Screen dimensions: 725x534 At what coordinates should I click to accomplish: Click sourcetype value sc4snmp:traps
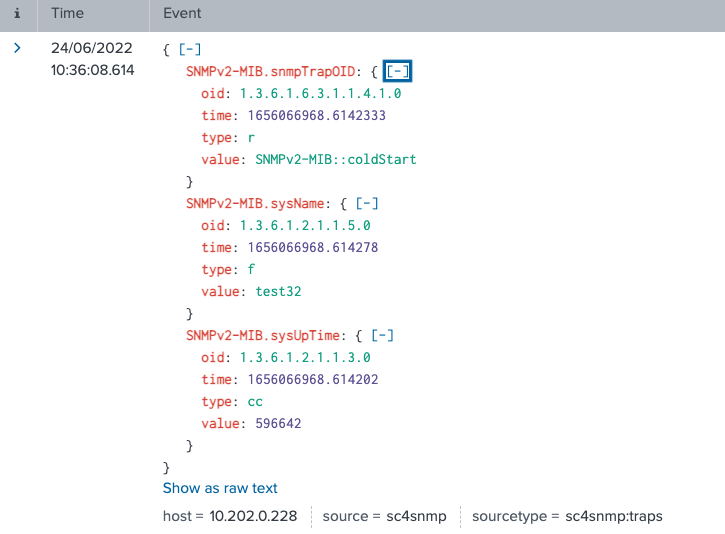(x=613, y=516)
